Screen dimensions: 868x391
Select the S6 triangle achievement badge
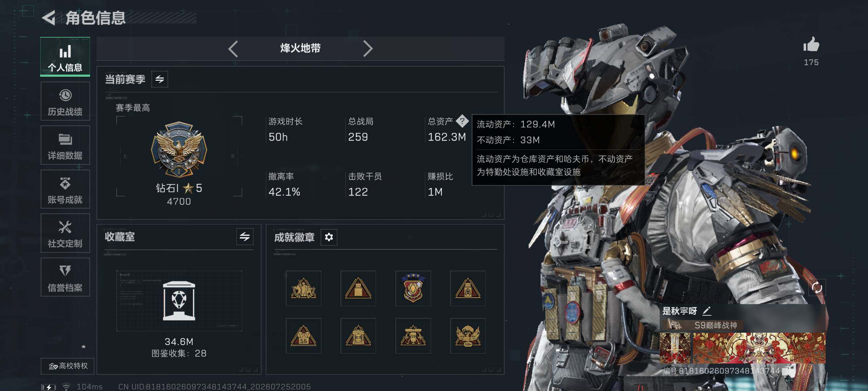(x=303, y=336)
